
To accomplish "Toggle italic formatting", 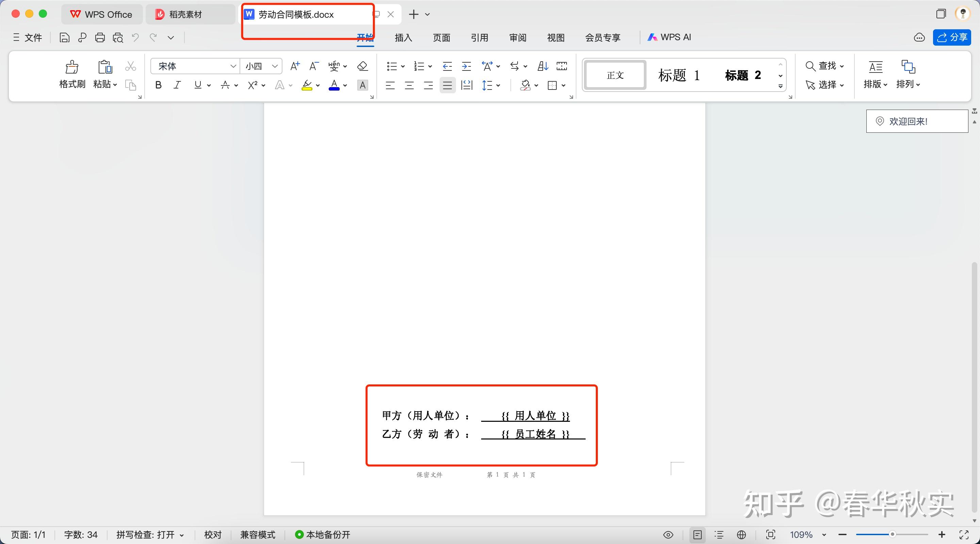I will tap(177, 85).
